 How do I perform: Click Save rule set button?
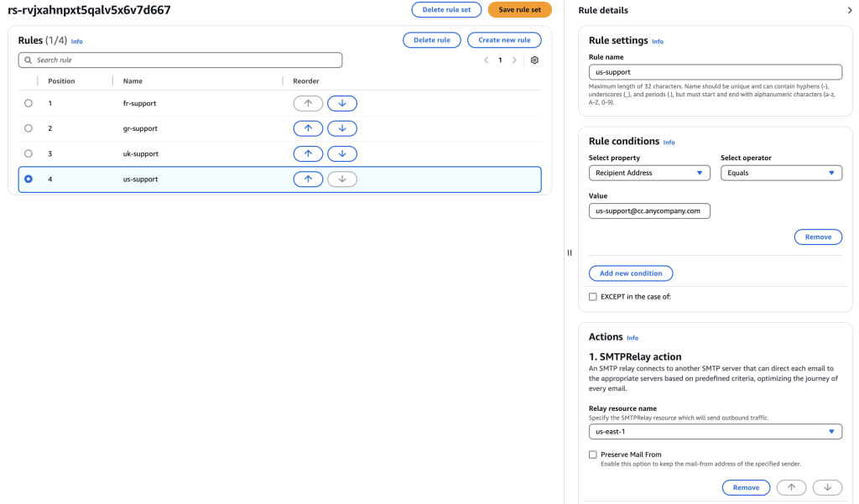point(519,10)
